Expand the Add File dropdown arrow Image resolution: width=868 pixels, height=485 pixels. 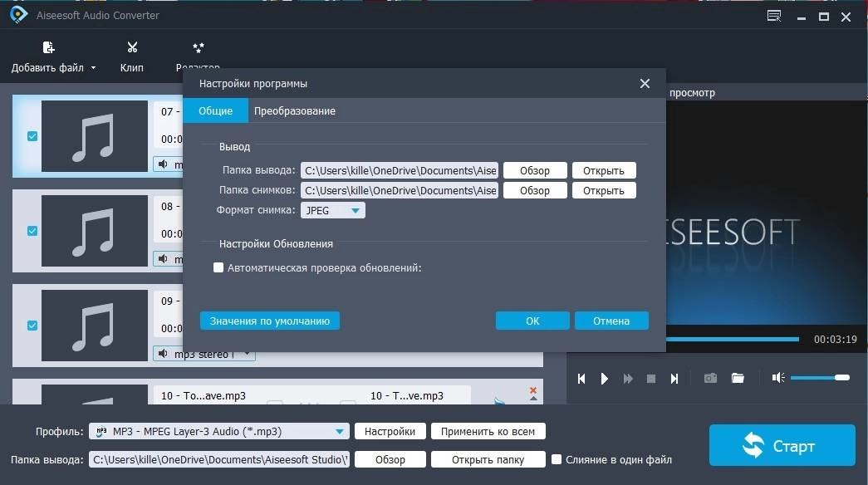[93, 67]
